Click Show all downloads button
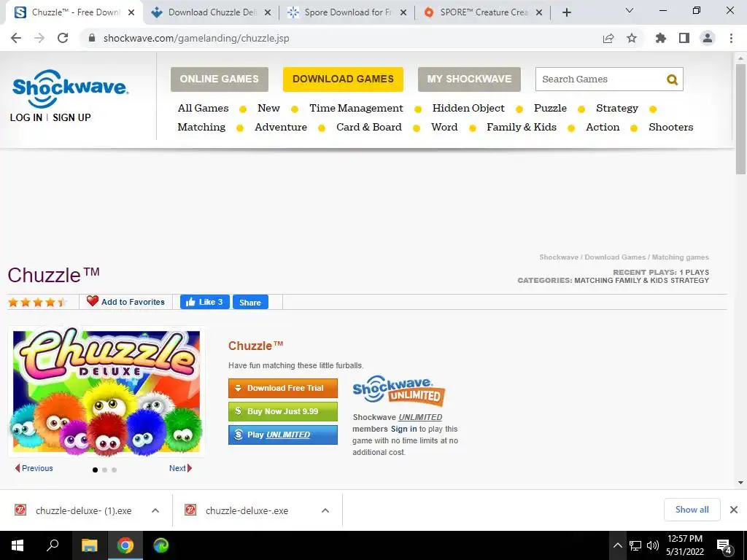747x560 pixels. (x=692, y=510)
